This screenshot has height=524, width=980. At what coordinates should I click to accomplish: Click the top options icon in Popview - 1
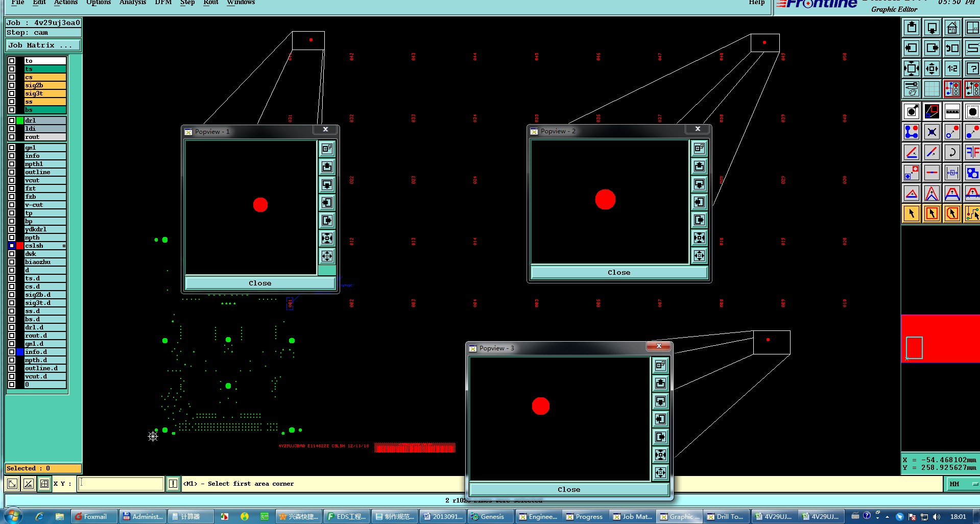pos(327,149)
